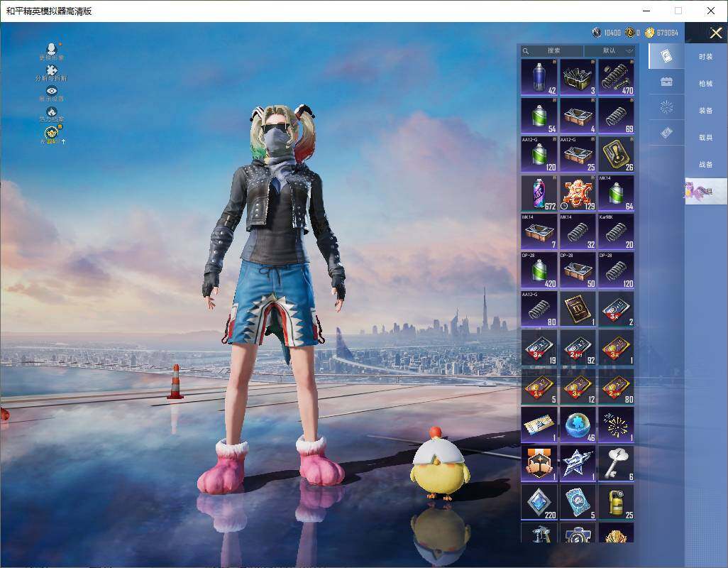Select the spring parts item with 470
The width and height of the screenshot is (728, 568).
[616, 77]
